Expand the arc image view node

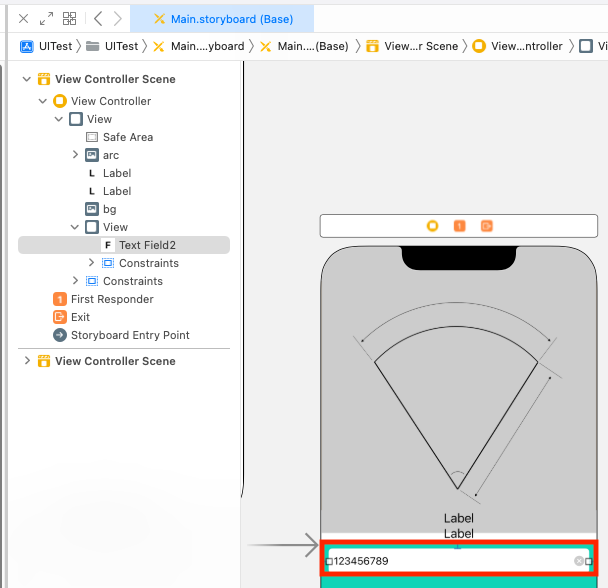coord(75,155)
